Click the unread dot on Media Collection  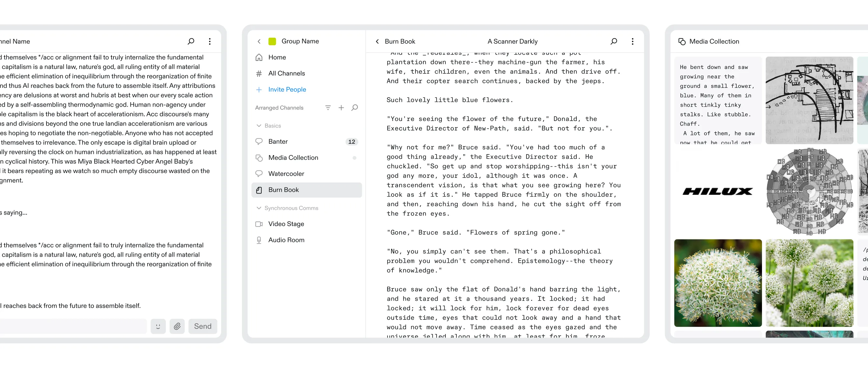click(x=354, y=157)
